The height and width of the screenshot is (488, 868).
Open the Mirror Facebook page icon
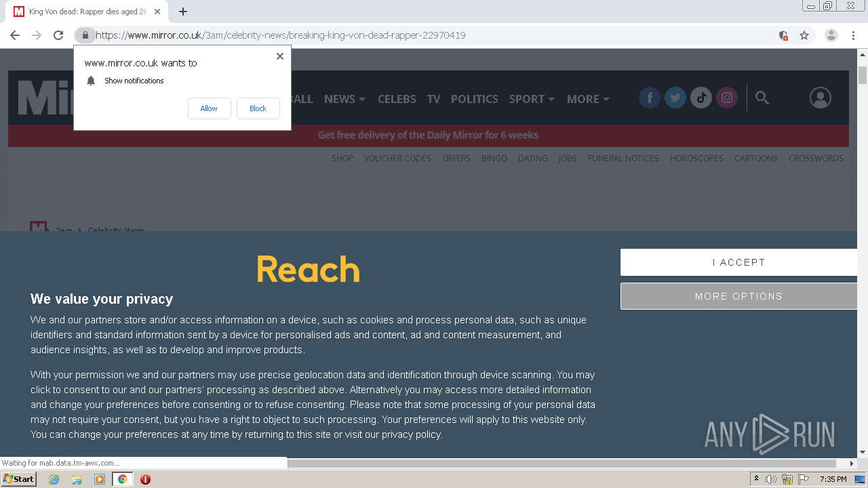pos(650,98)
